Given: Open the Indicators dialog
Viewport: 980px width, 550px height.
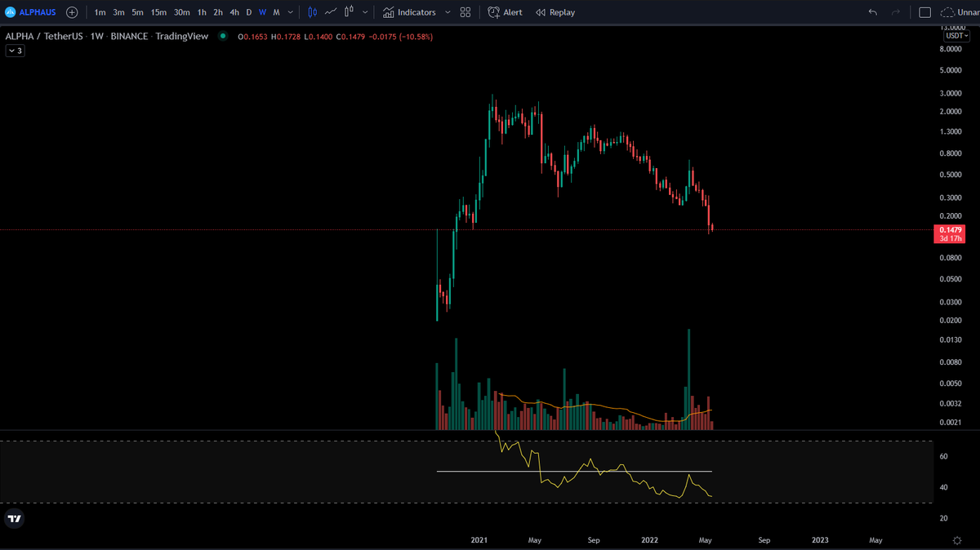Looking at the screenshot, I should 409,12.
